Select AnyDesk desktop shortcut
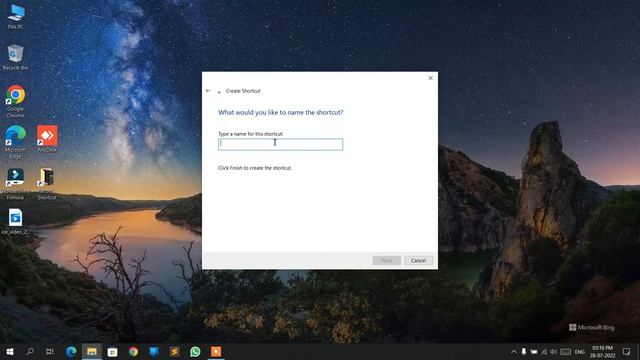Screen dimensions: 640x360 (47, 139)
